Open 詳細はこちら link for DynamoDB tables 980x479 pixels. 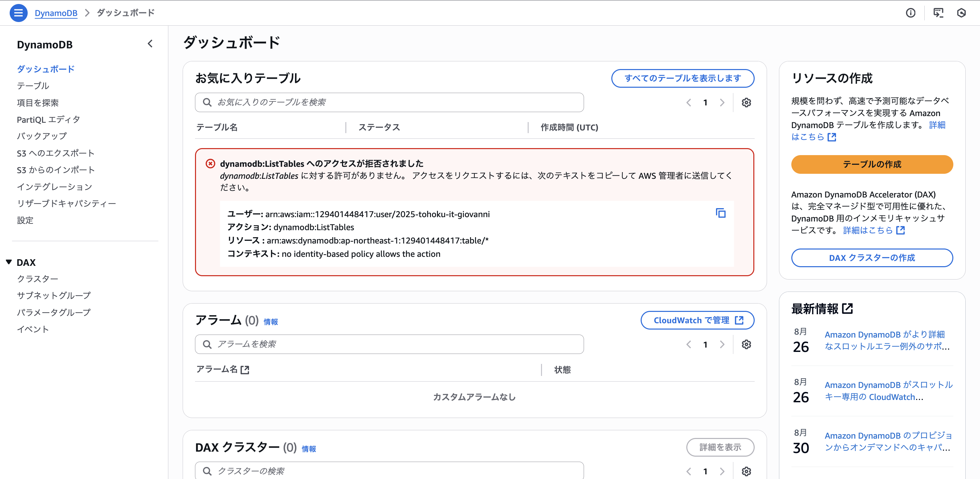point(814,137)
